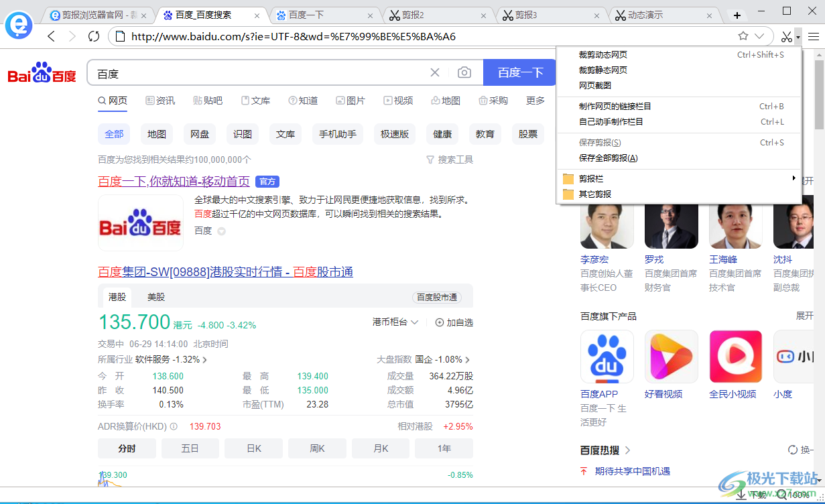The height and width of the screenshot is (504, 825).
Task: Switch to the 剪报3 tab
Action: click(552, 15)
